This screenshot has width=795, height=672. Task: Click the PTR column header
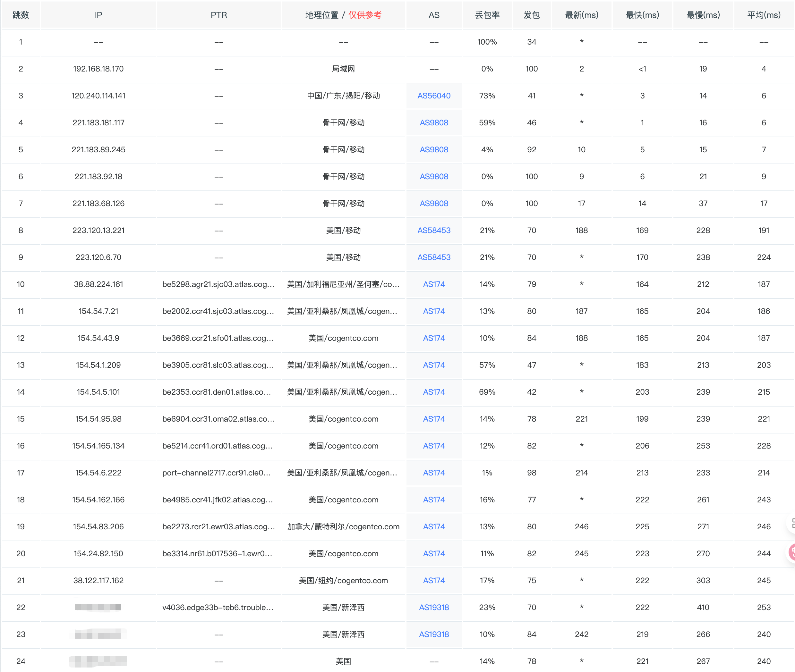coord(219,15)
